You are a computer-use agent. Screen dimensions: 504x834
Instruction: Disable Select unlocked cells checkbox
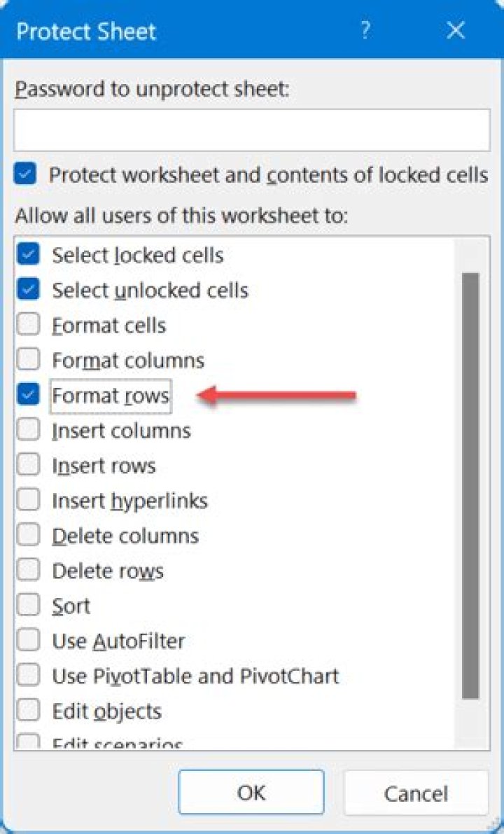tap(28, 290)
